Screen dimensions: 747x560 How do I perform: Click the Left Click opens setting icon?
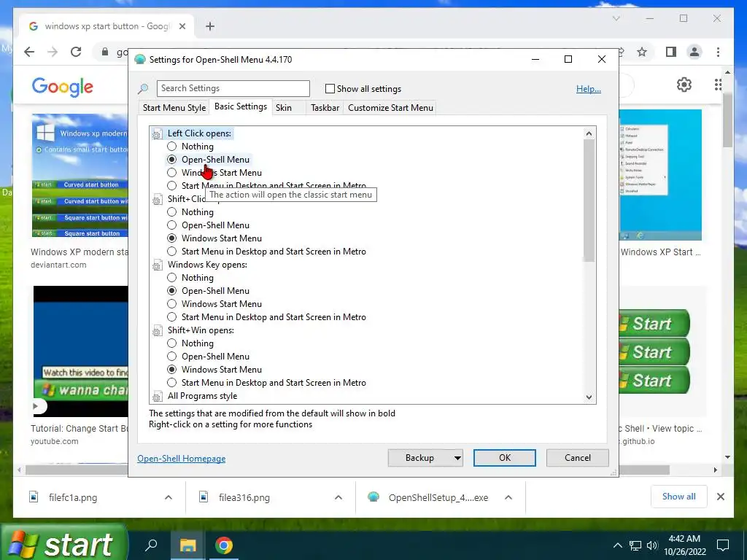point(158,134)
